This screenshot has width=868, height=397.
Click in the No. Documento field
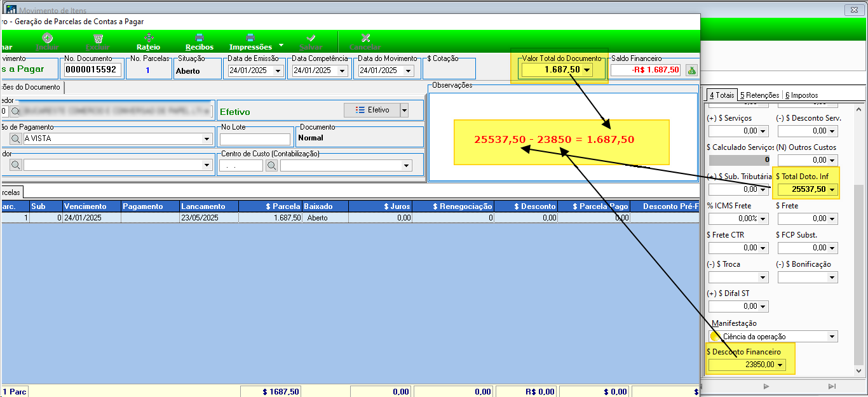[x=92, y=70]
